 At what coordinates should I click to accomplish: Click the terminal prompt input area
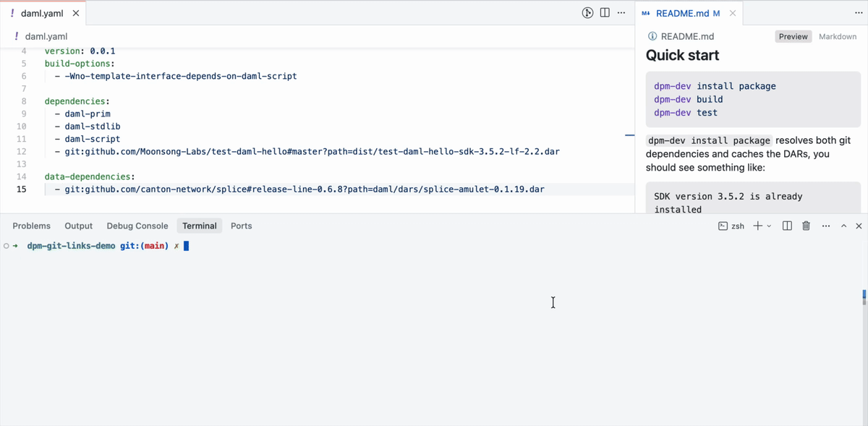[186, 246]
